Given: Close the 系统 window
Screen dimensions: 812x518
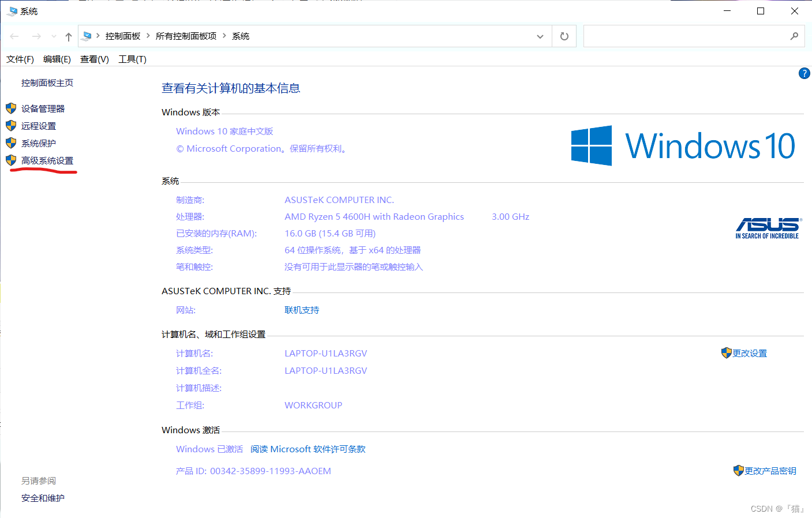Looking at the screenshot, I should 794,11.
